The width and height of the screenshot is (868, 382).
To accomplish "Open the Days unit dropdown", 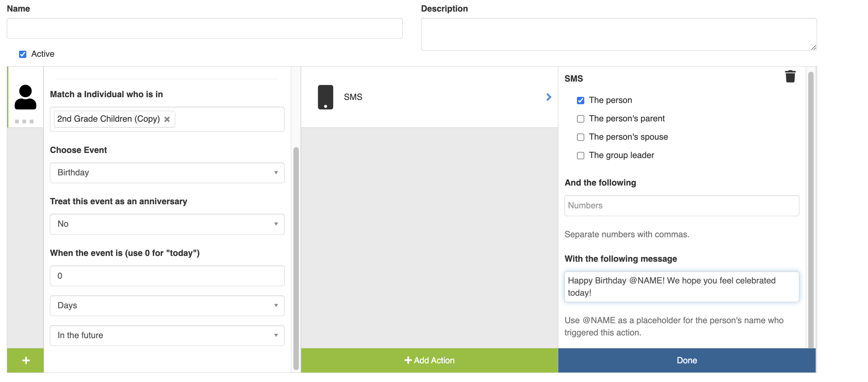I will pyautogui.click(x=167, y=306).
